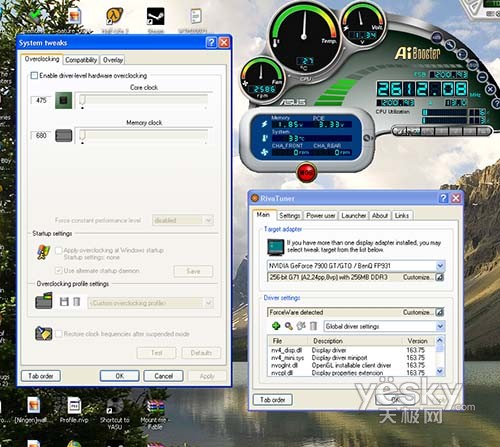Viewport: 500px width, 447px height.
Task: Select the RivaTuner Main tab
Action: tap(263, 215)
